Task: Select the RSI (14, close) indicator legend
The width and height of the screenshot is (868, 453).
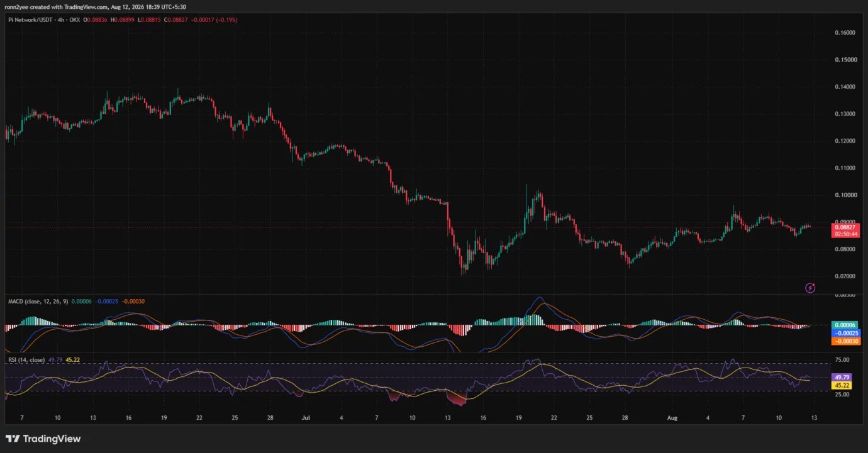Action: (27, 360)
